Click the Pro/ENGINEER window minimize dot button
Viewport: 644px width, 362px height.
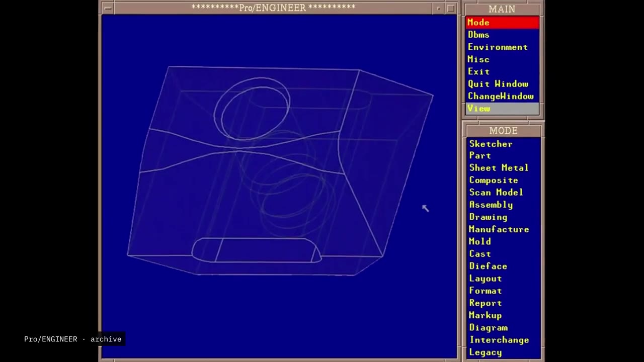[x=439, y=8]
